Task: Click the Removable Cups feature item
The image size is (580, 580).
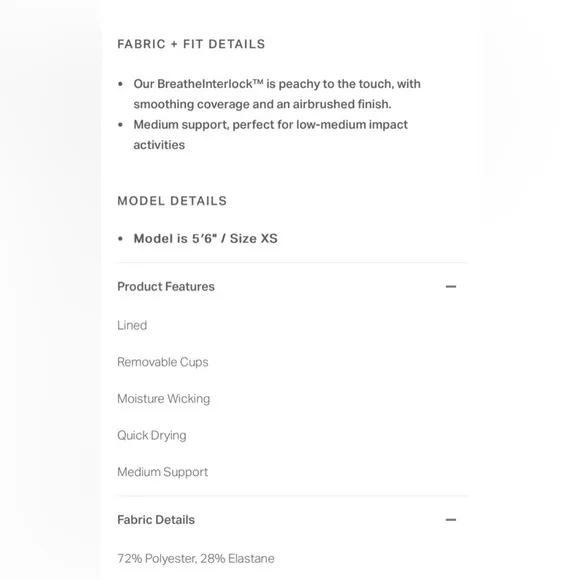Action: (163, 362)
